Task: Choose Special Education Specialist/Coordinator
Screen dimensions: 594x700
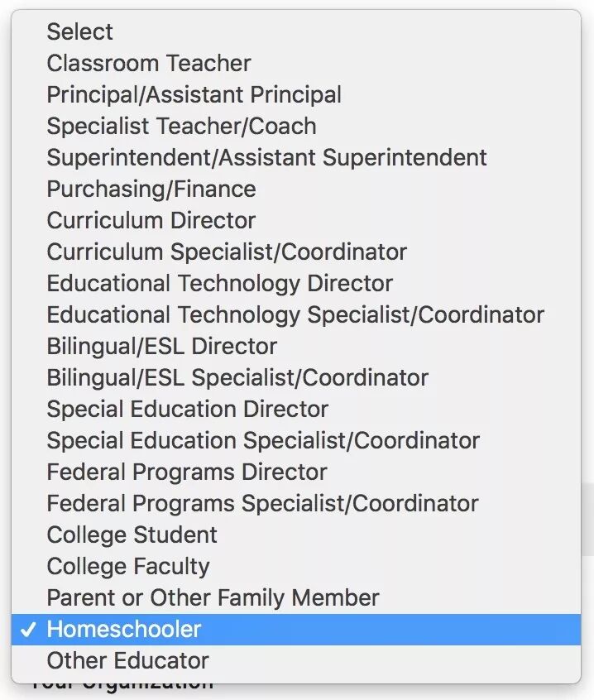Action: pyautogui.click(x=263, y=440)
